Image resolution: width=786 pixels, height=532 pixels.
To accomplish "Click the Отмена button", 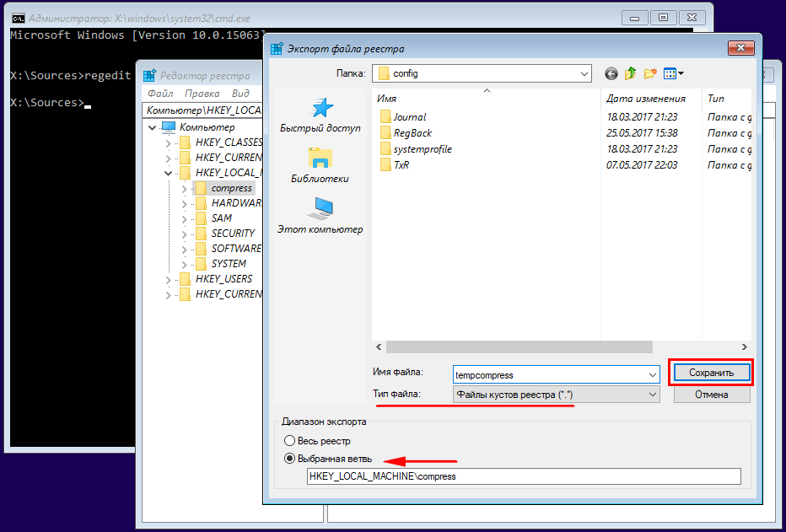I will coord(711,395).
